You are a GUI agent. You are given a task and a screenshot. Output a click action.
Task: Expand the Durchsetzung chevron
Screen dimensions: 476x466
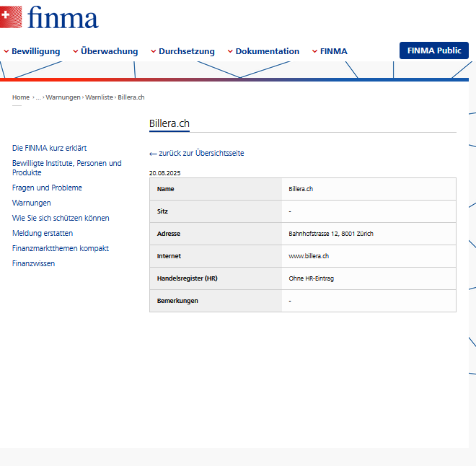point(154,51)
